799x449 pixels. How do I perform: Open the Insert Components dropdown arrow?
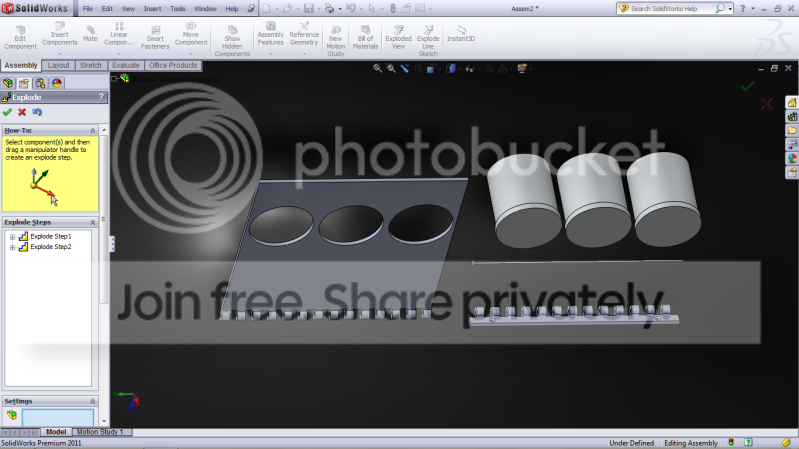[x=60, y=54]
